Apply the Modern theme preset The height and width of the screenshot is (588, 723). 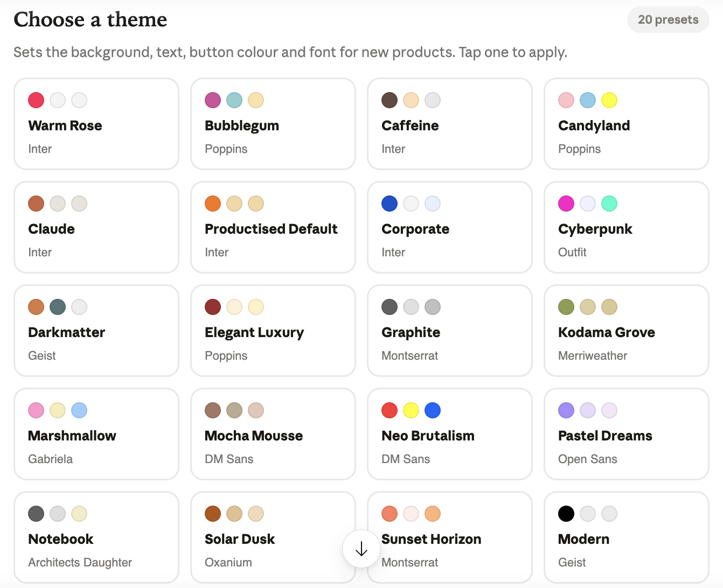point(627,537)
